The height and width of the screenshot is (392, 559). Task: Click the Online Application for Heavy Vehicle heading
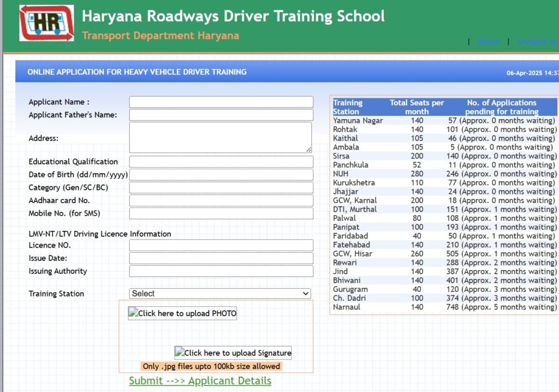[x=137, y=72]
